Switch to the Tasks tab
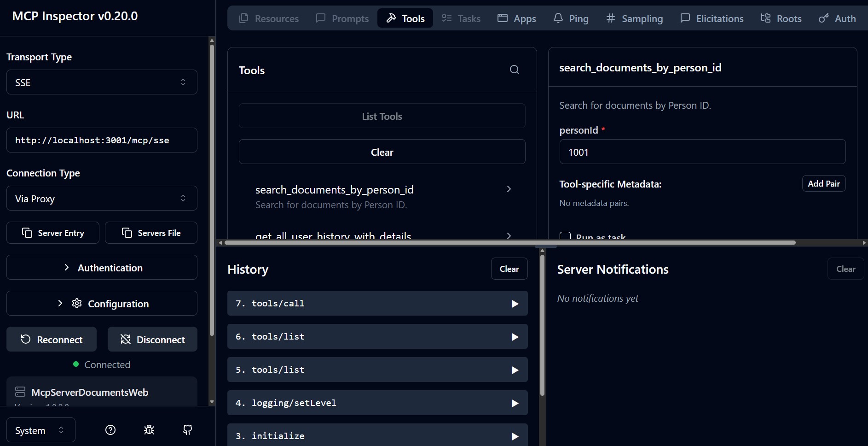The width and height of the screenshot is (868, 446). tap(461, 18)
